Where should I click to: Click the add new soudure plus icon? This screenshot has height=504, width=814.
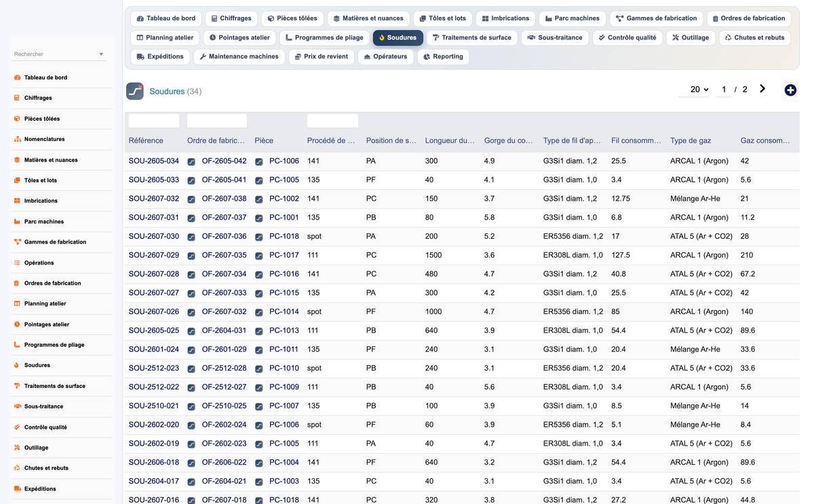click(x=790, y=90)
